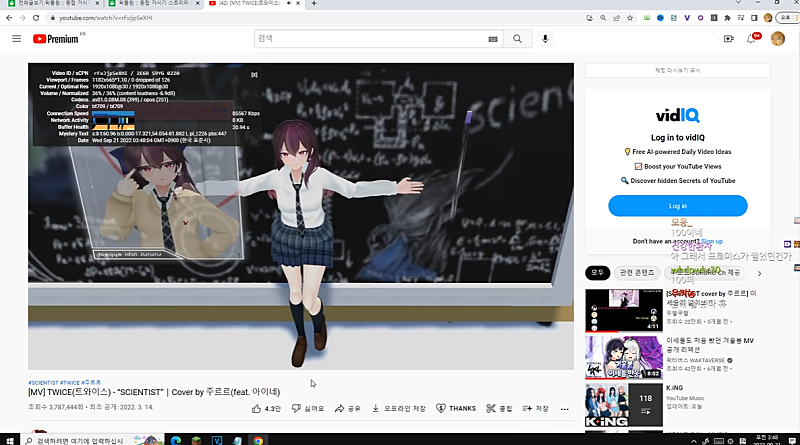800x445 pixels.
Task: Open Chrome from the taskbar
Action: (x=258, y=440)
